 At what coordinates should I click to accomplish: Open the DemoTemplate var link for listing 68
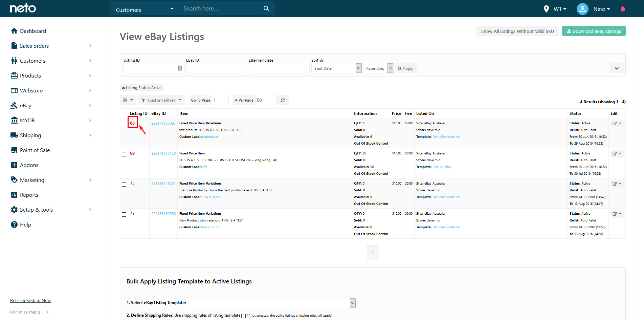446,137
